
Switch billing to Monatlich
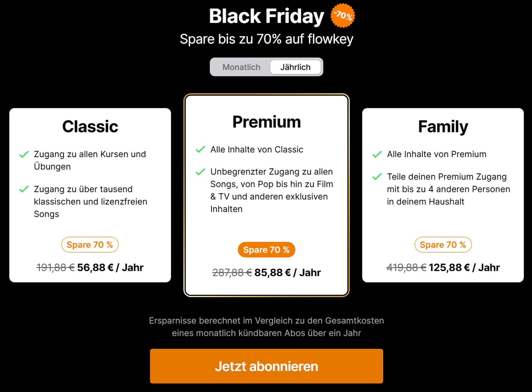241,67
